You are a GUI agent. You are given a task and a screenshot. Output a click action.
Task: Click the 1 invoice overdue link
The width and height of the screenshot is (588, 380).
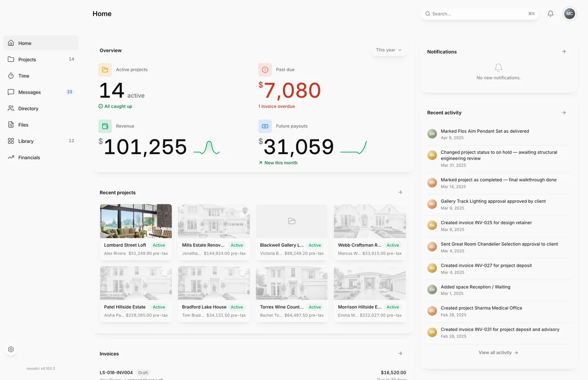tap(276, 106)
